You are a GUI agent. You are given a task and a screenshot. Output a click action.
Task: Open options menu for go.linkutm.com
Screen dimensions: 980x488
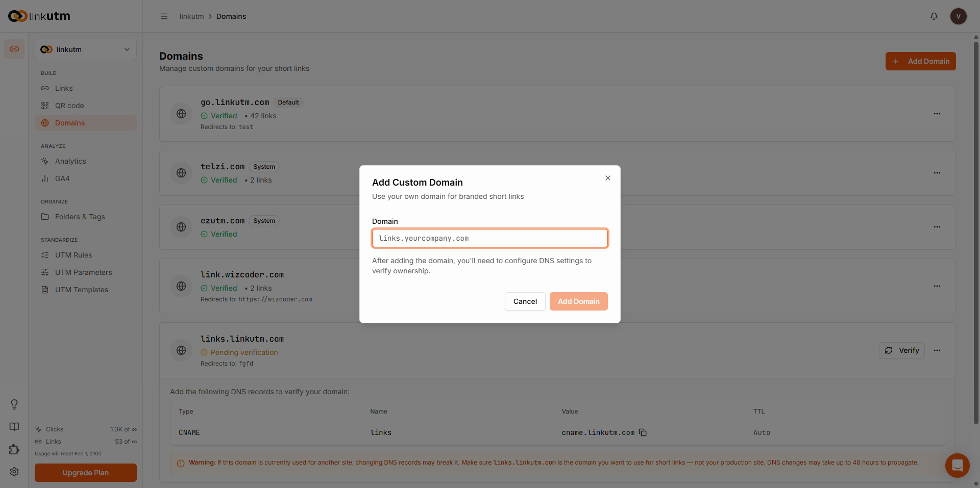937,114
